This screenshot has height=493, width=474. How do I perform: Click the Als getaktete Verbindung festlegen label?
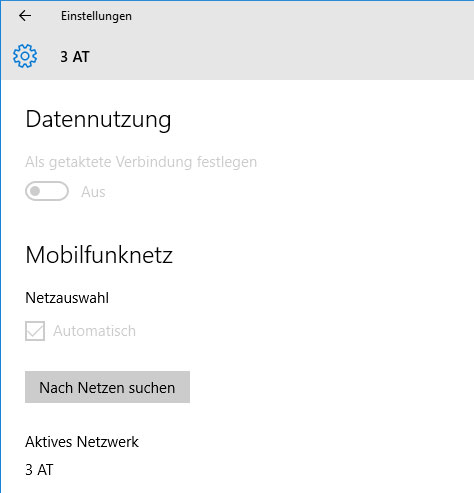141,162
